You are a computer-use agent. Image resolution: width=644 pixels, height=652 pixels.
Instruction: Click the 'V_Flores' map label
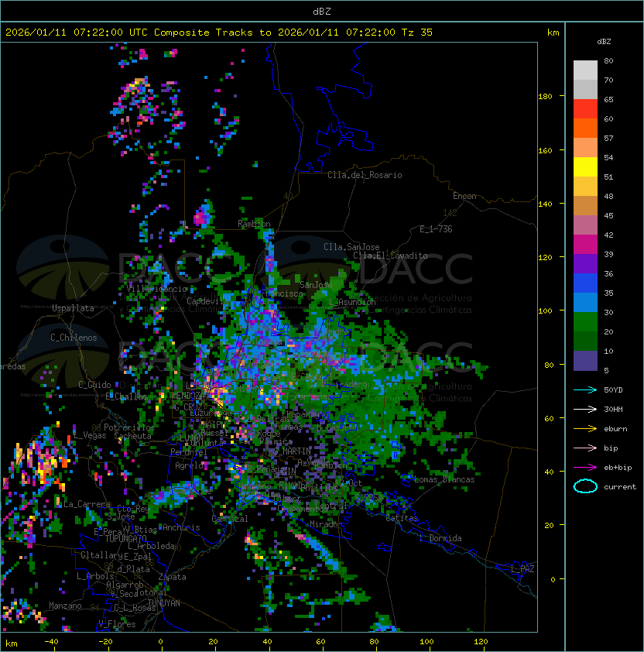coord(117,624)
